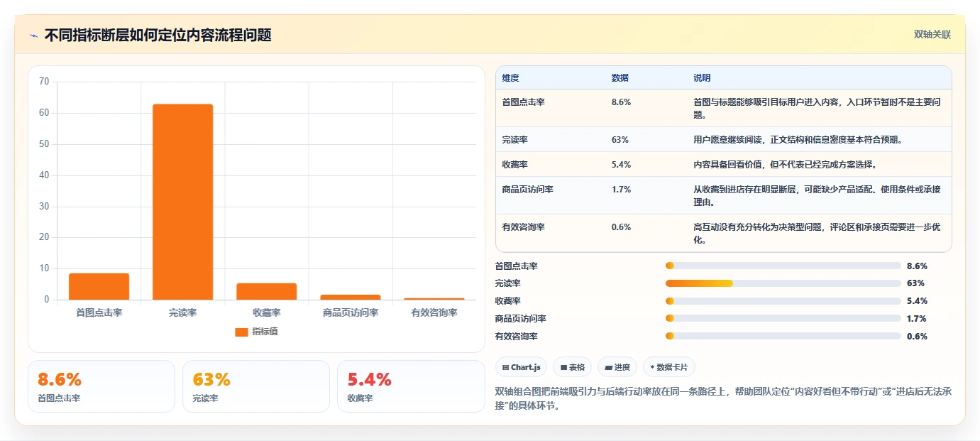Click the description starting 内容具备回看价值

point(785,165)
